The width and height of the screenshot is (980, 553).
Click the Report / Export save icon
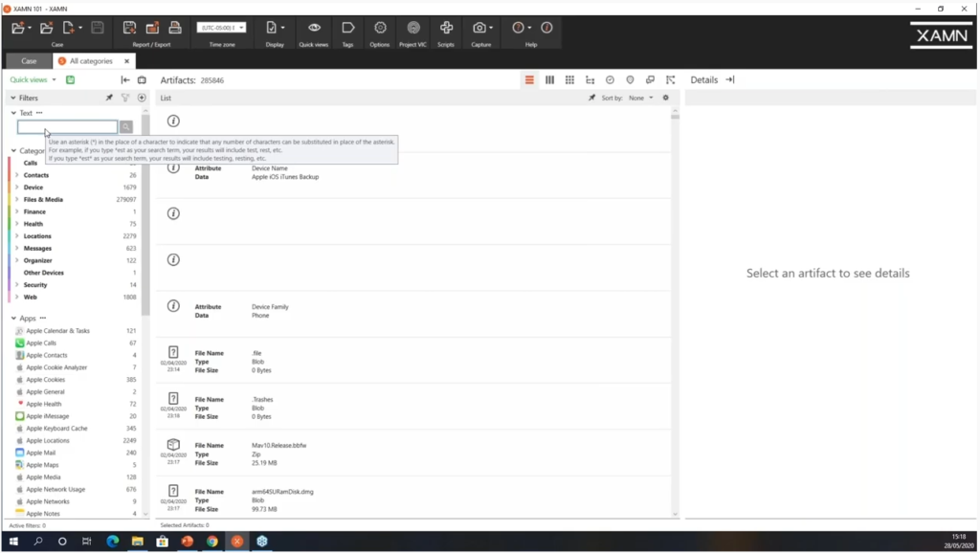click(129, 28)
